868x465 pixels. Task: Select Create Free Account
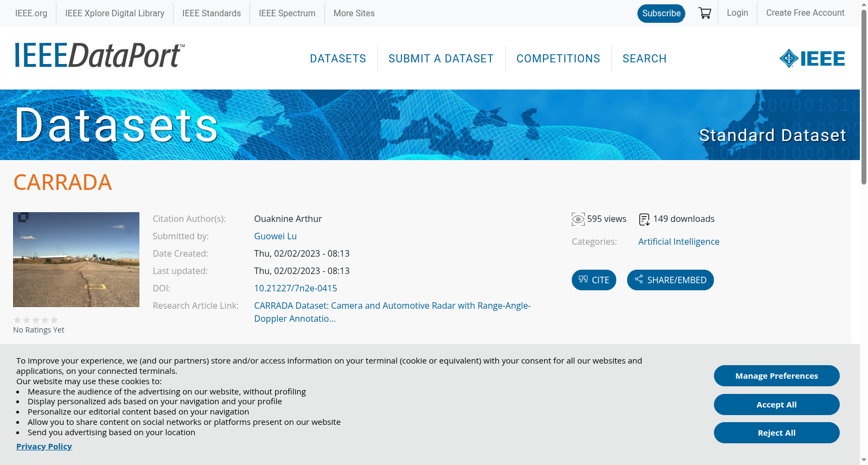point(805,12)
